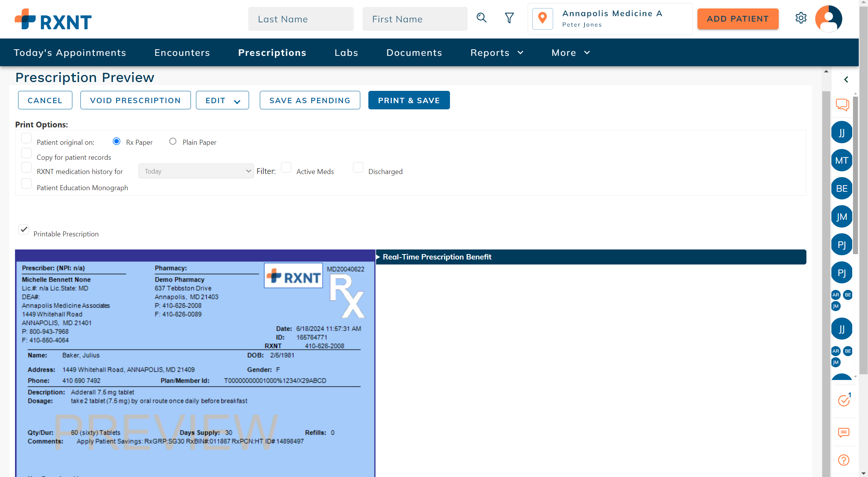
Task: Select the Plain Paper radio option
Action: tap(173, 142)
